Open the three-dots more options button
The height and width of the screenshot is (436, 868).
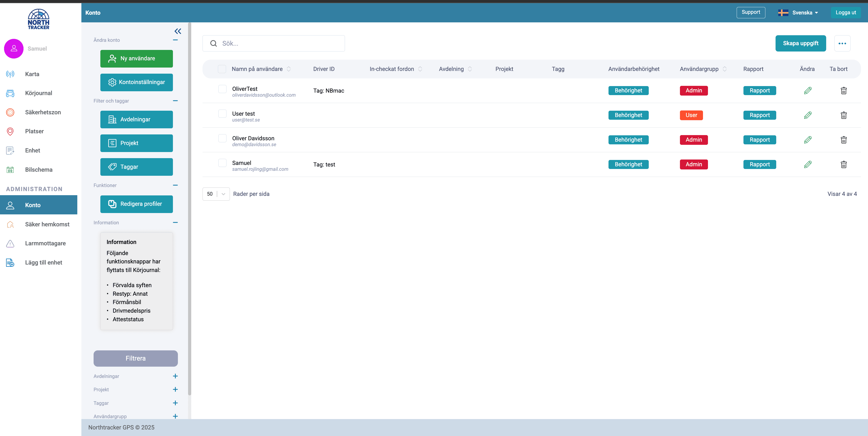(x=842, y=43)
